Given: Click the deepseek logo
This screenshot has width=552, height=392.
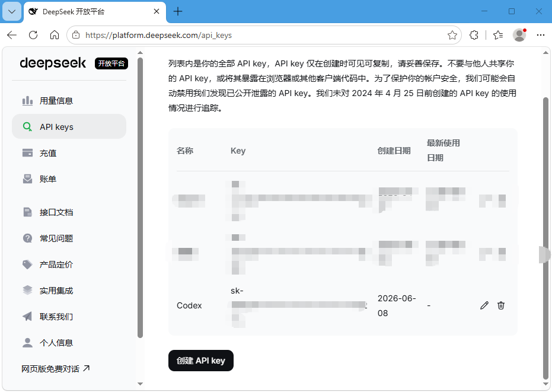Looking at the screenshot, I should 53,63.
